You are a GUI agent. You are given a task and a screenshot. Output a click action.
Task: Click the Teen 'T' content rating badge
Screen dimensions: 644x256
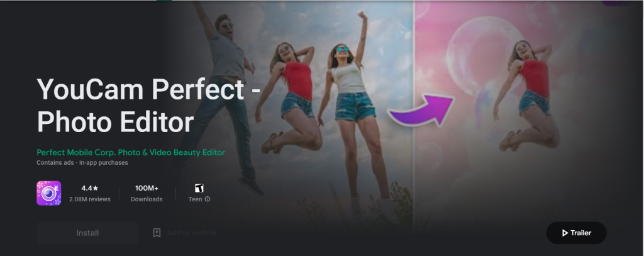[x=199, y=188]
